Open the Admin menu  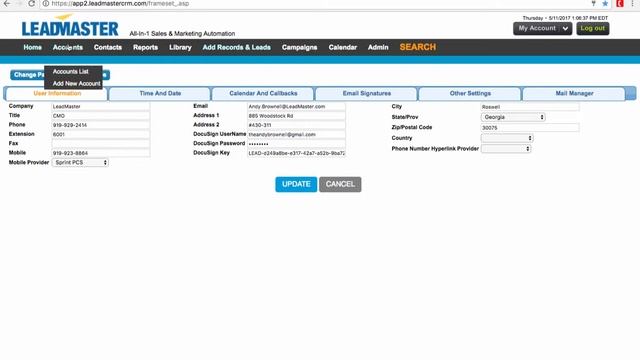pyautogui.click(x=378, y=47)
